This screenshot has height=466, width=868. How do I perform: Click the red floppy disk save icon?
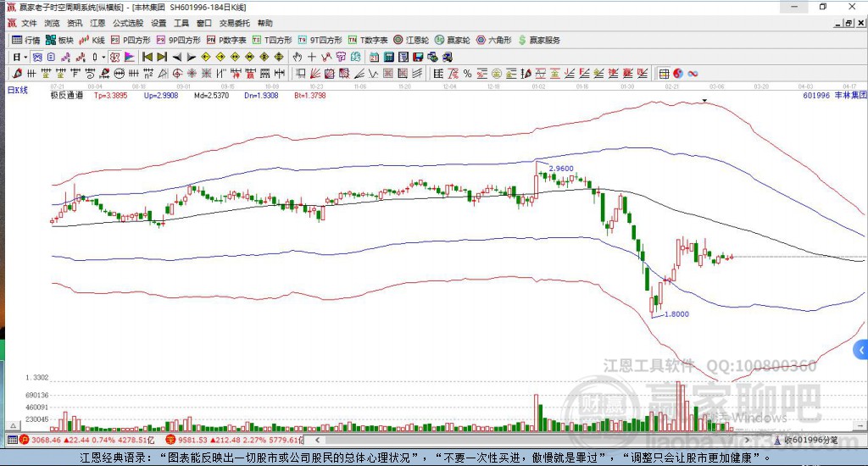(418, 57)
